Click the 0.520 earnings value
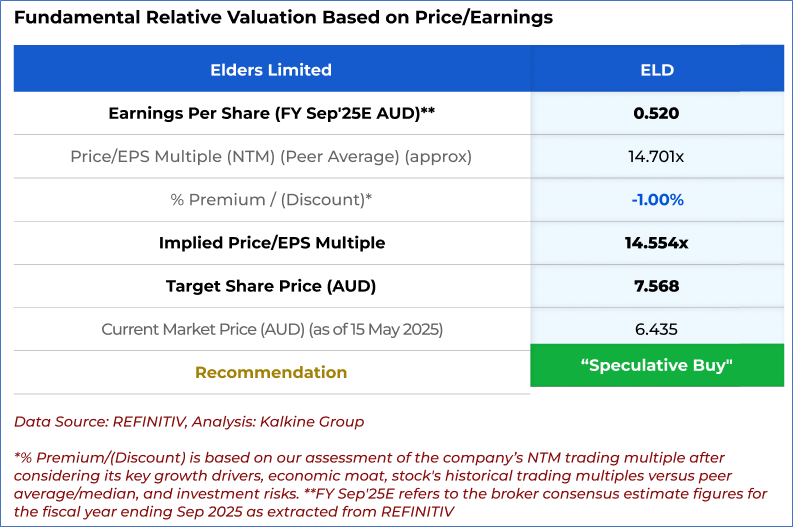 657,113
